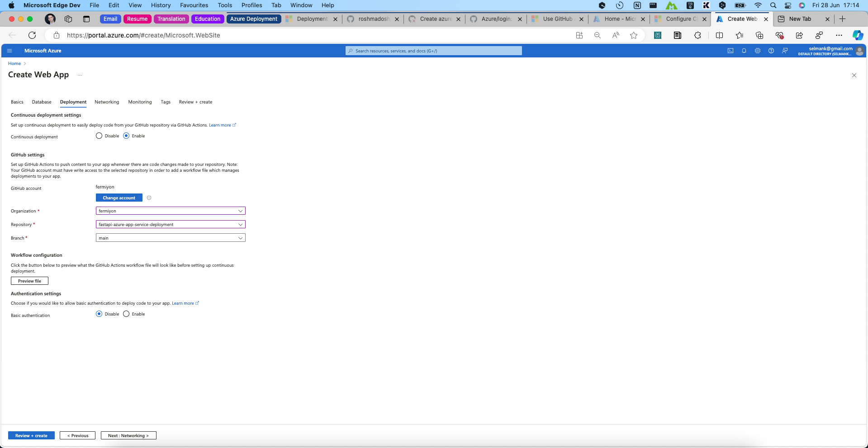Open Azure help question mark icon
This screenshot has width=868, height=448.
[x=771, y=51]
